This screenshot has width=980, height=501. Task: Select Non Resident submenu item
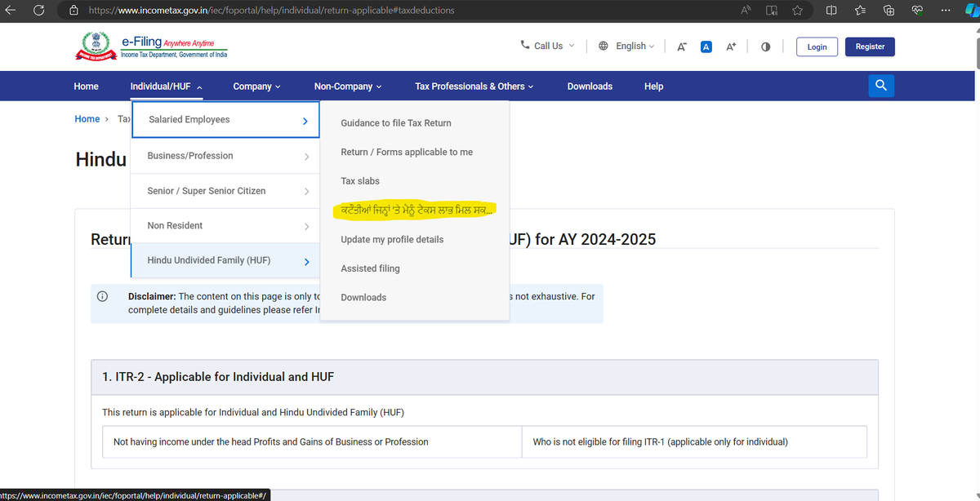(225, 225)
